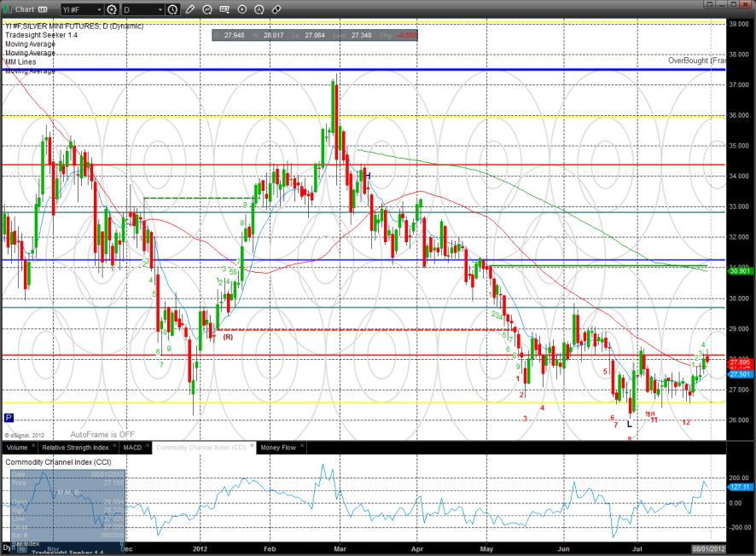The height and width of the screenshot is (556, 756).
Task: Click the 127.11 CCI value label
Action: [739, 488]
